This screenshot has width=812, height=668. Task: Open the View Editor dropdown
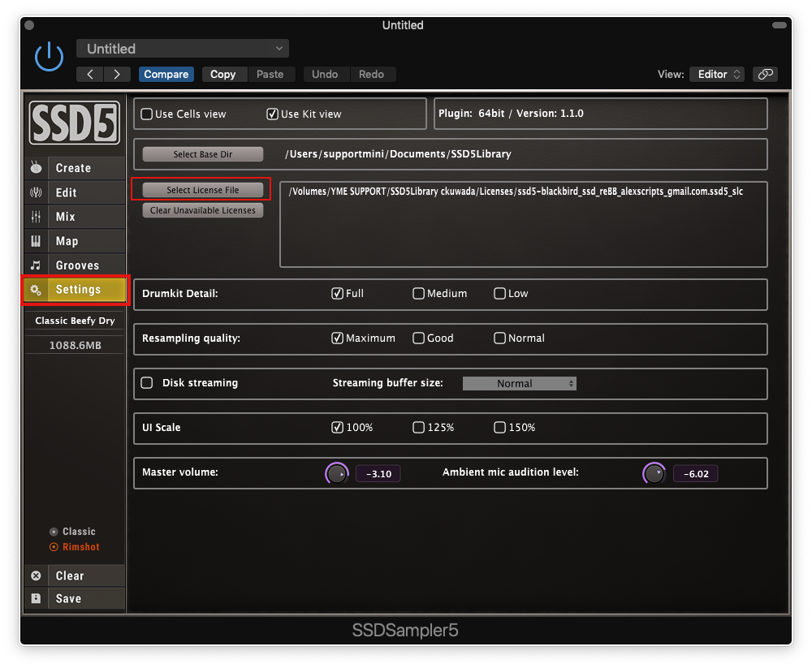click(x=716, y=74)
